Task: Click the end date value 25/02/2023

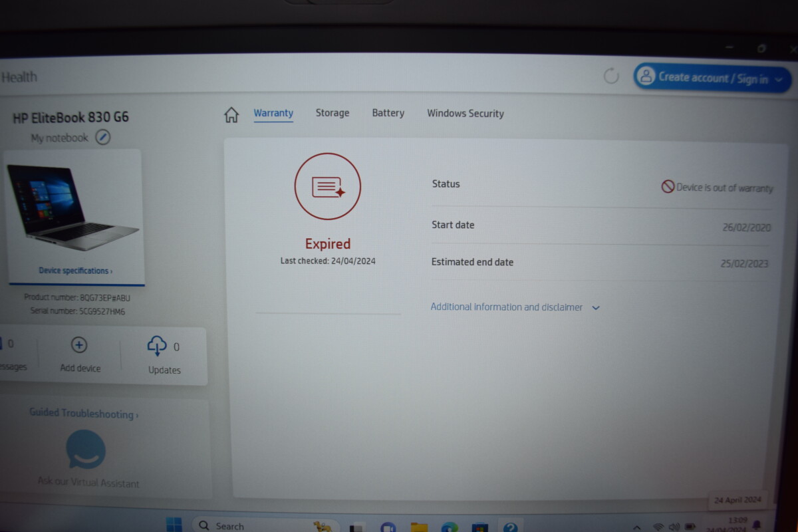Action: [745, 263]
